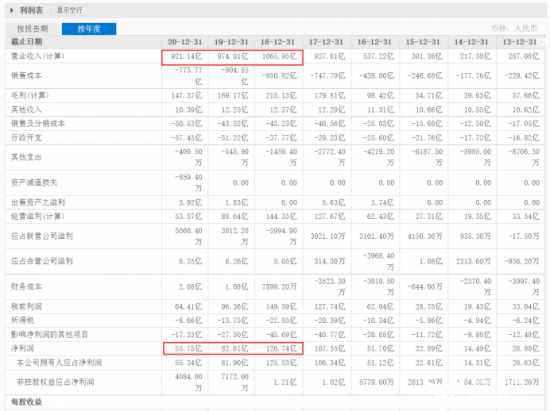The image size is (550, 411).
Task: Click the 20-12-31 column header
Action: click(x=185, y=42)
